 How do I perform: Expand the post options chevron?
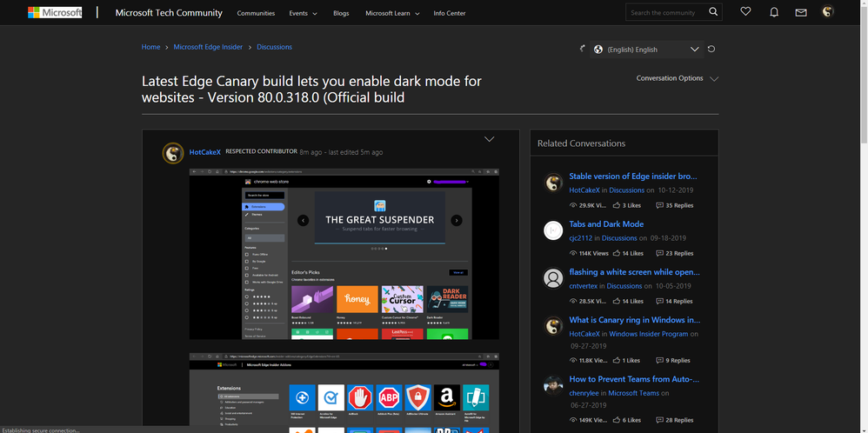click(x=490, y=139)
